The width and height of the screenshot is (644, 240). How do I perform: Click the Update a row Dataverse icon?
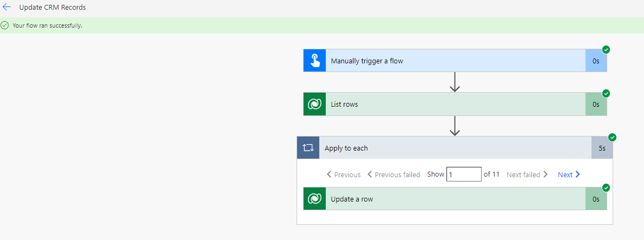[314, 199]
